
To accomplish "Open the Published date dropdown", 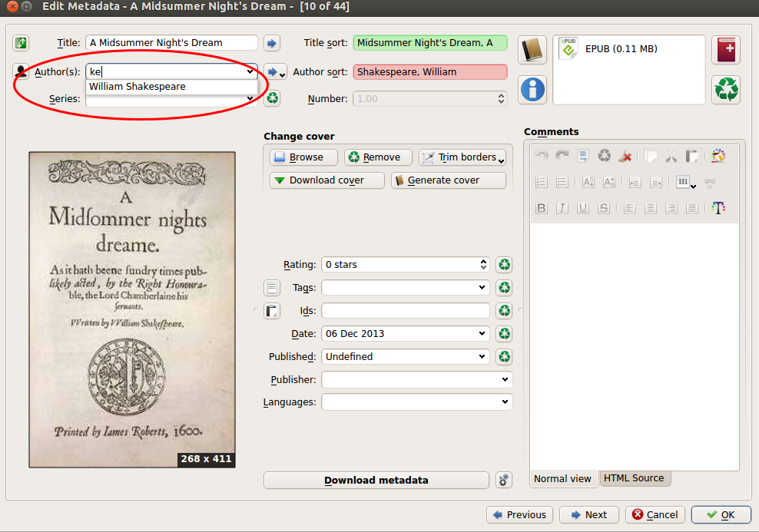I will (482, 356).
